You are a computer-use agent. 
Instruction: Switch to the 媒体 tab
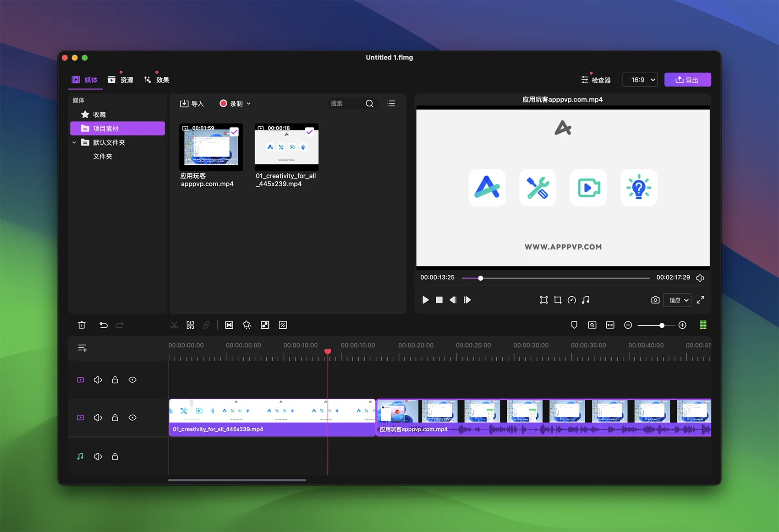pos(85,80)
